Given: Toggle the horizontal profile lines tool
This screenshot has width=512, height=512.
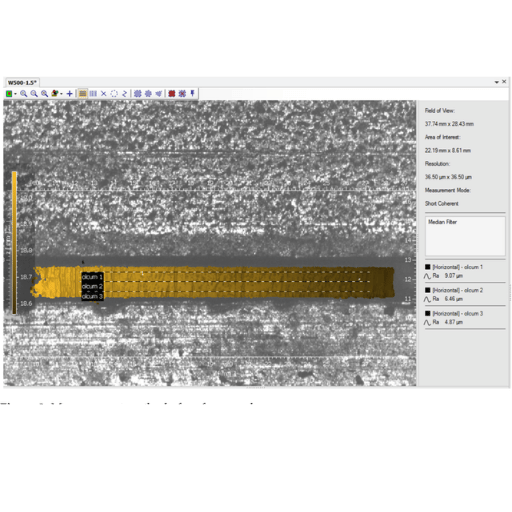Looking at the screenshot, I should pos(83,94).
